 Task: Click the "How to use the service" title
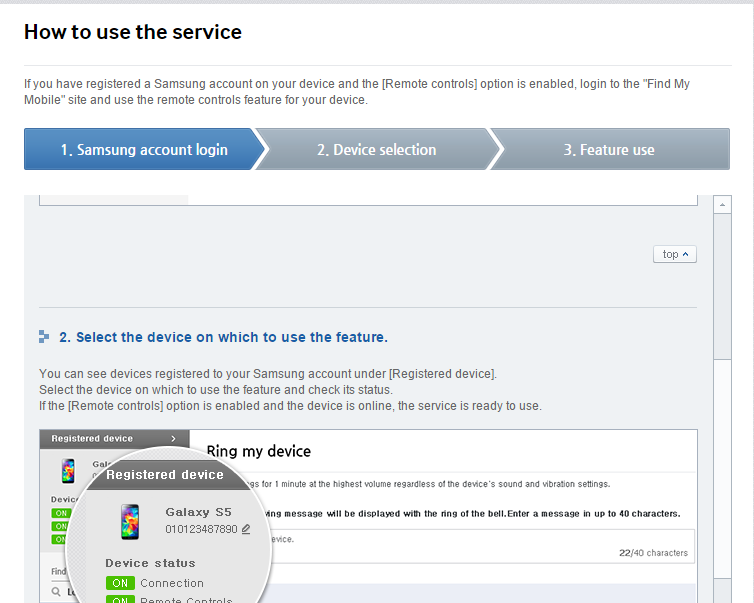133,32
